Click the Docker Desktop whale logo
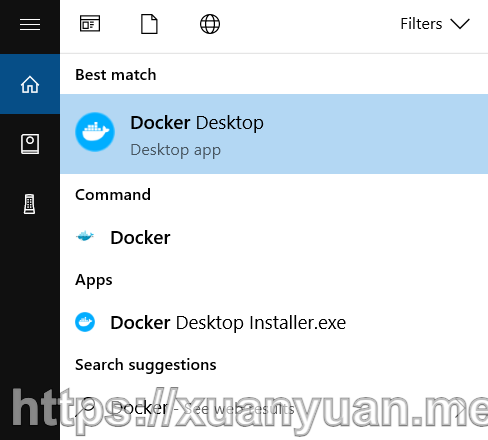Screen dimensions: 488x440 click(95, 132)
